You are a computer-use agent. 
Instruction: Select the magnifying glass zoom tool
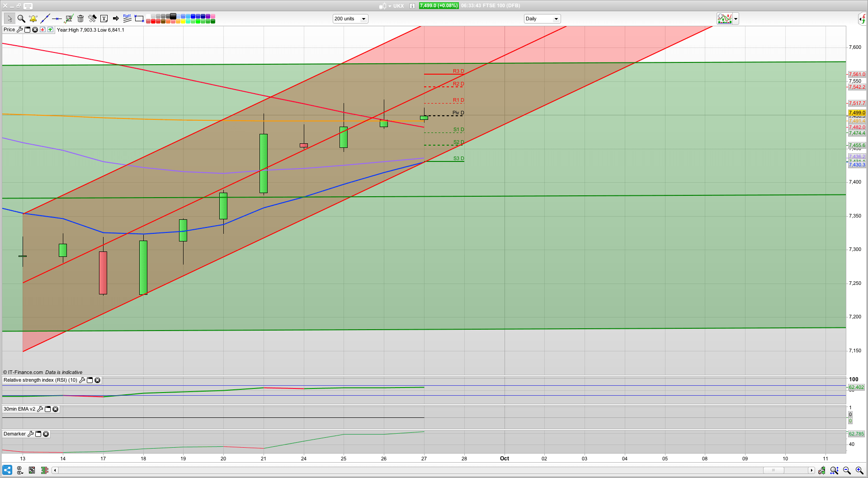pos(21,19)
